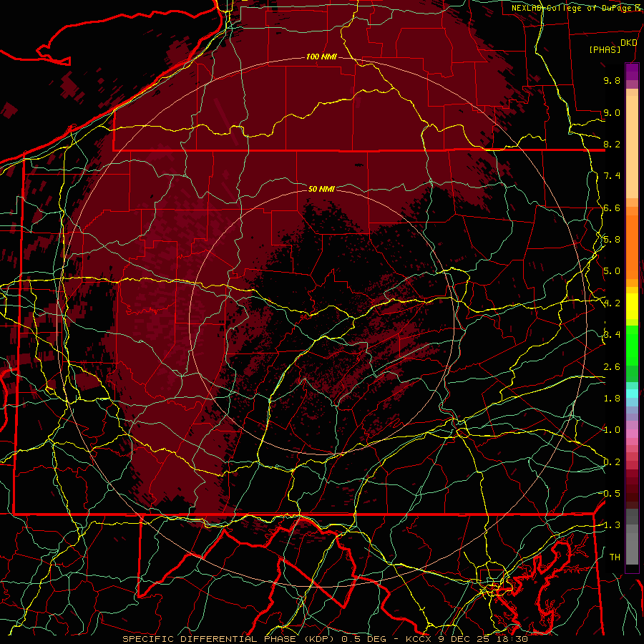
Task: Click the 9.0 value on the color scale
Action: 612,112
